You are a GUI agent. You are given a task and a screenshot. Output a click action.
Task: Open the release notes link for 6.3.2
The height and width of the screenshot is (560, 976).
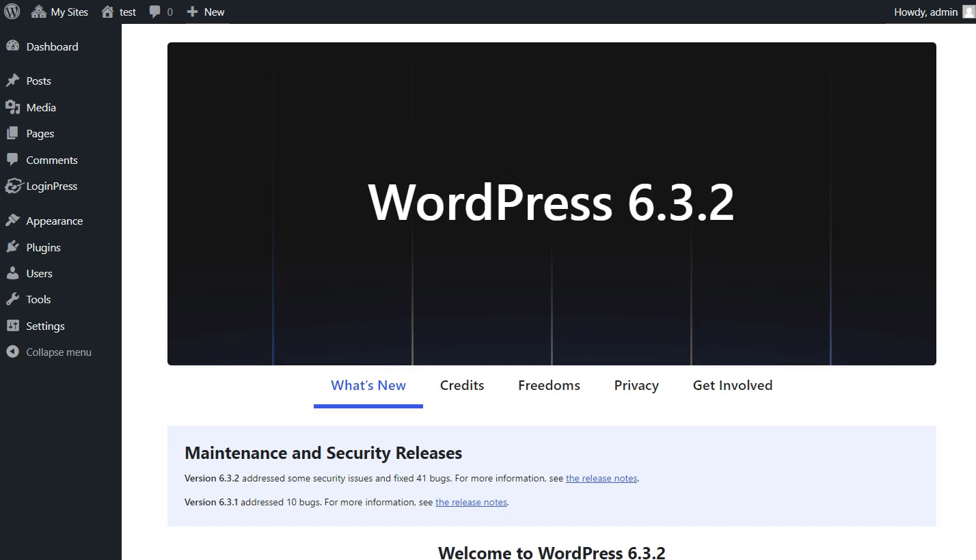coord(601,478)
